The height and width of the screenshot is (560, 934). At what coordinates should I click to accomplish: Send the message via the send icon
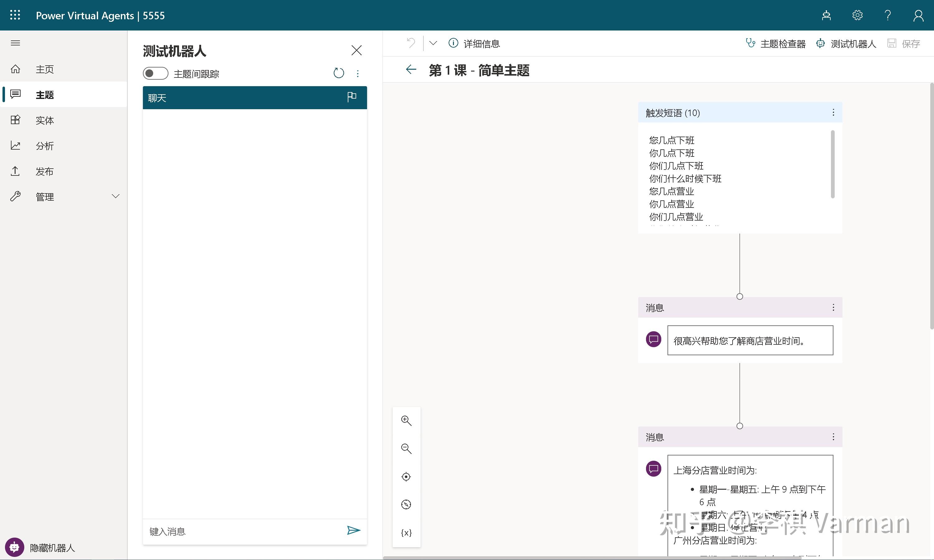click(354, 530)
